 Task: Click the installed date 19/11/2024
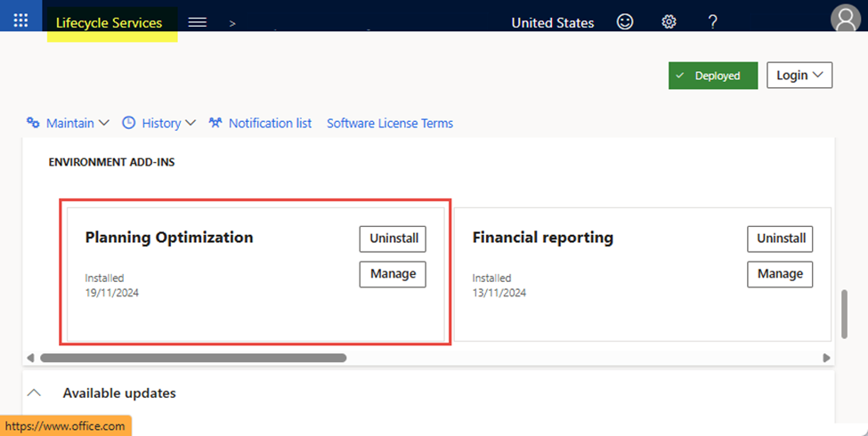click(112, 294)
